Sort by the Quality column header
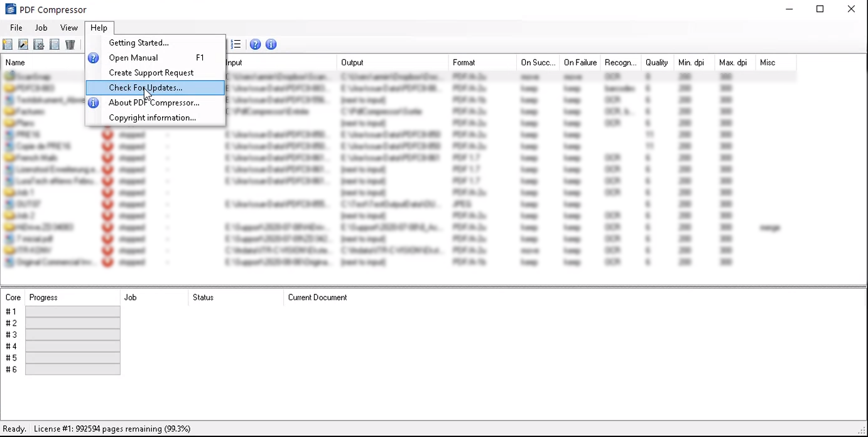Viewport: 868px width, 437px height. pyautogui.click(x=658, y=63)
